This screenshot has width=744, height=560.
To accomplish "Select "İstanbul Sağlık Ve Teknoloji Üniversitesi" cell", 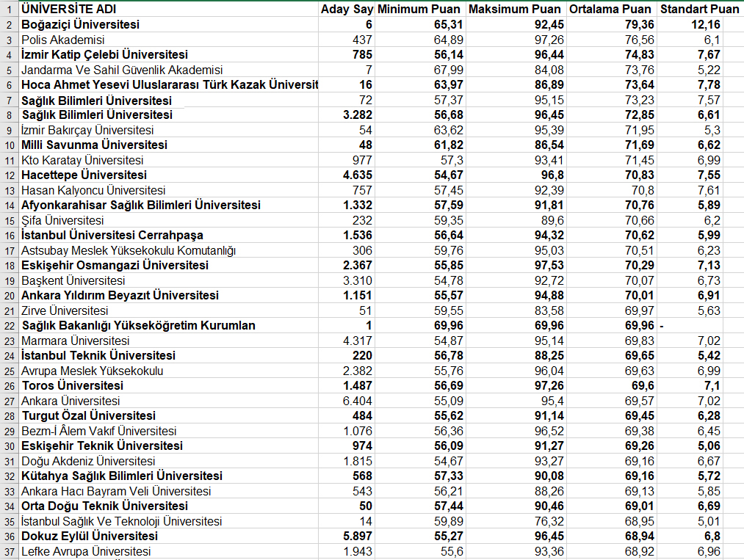I will coord(169,521).
